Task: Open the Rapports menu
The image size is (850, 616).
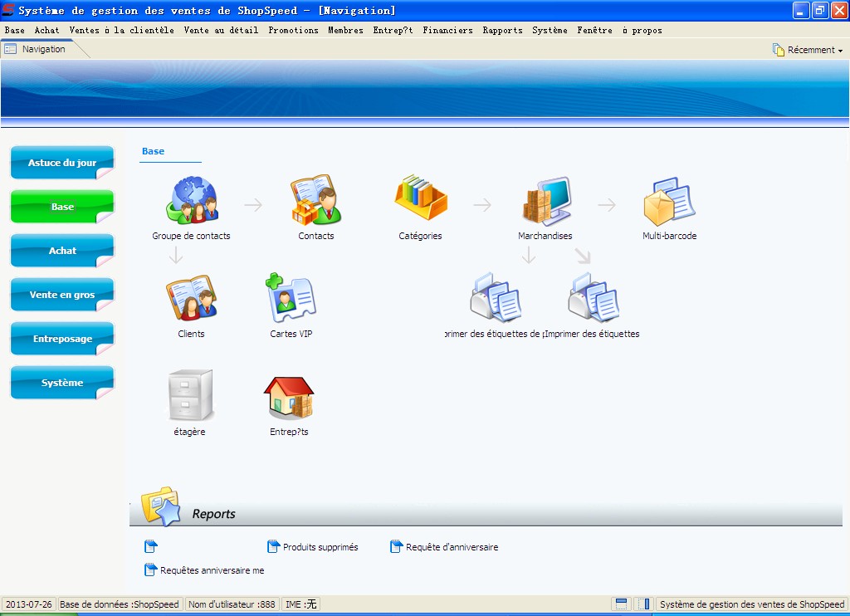Action: point(503,31)
